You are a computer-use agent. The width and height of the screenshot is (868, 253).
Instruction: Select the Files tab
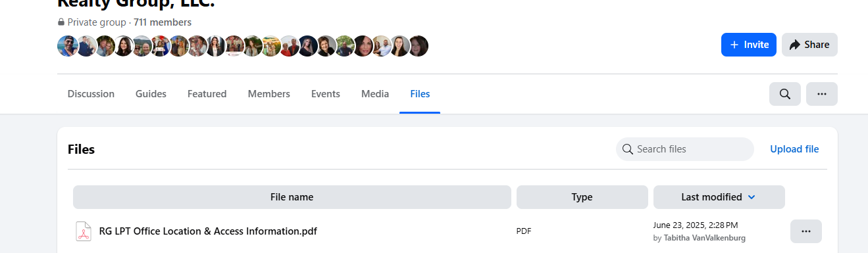click(x=420, y=94)
